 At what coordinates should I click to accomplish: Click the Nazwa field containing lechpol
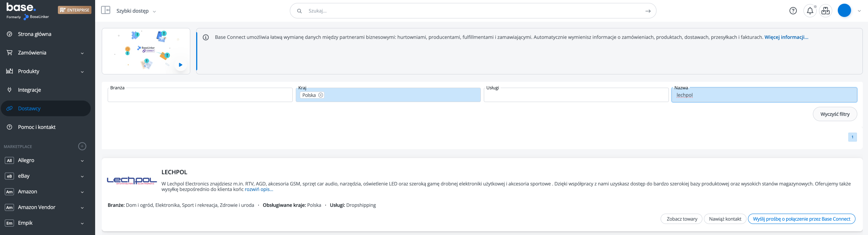coord(764,95)
